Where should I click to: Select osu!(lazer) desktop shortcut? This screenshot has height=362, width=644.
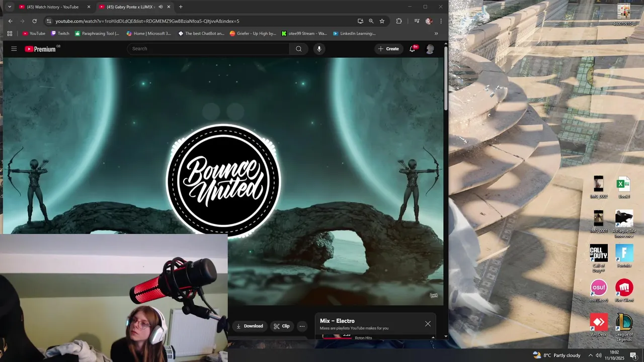599,291
